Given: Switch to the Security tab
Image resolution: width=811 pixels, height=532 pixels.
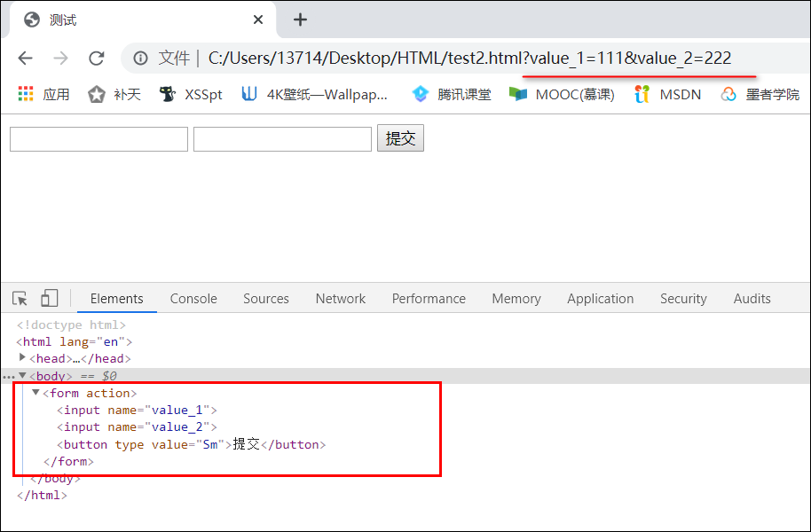Looking at the screenshot, I should pyautogui.click(x=683, y=299).
